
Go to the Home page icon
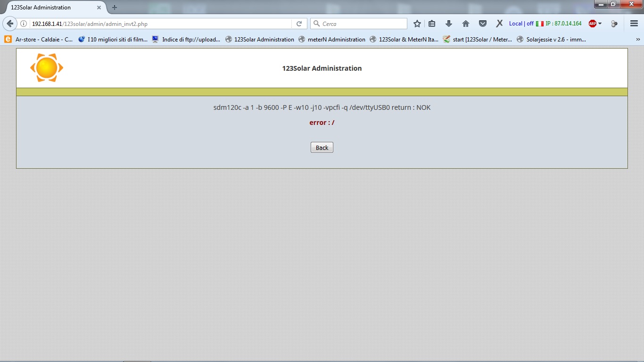pos(466,24)
